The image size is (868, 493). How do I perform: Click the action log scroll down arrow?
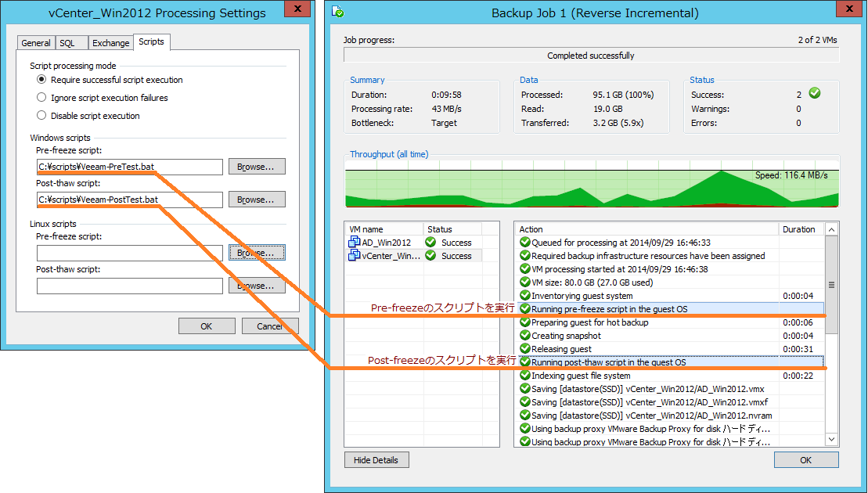click(x=831, y=439)
